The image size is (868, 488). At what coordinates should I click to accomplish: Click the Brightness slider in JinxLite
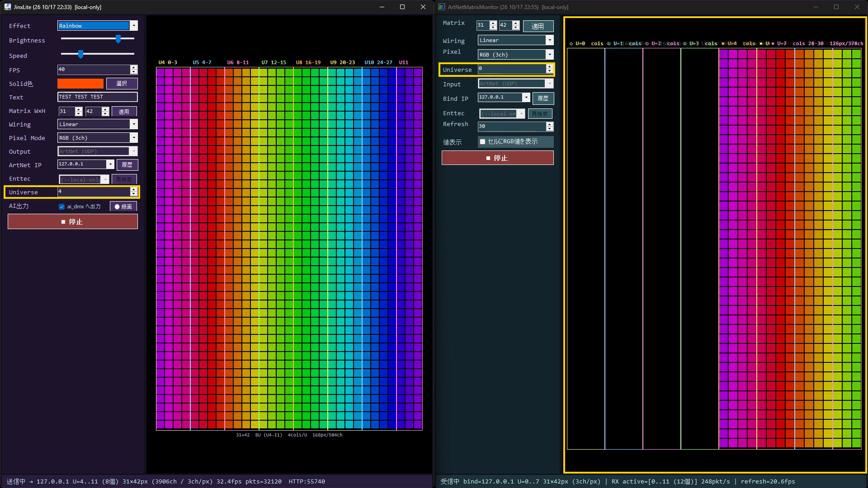pos(98,39)
